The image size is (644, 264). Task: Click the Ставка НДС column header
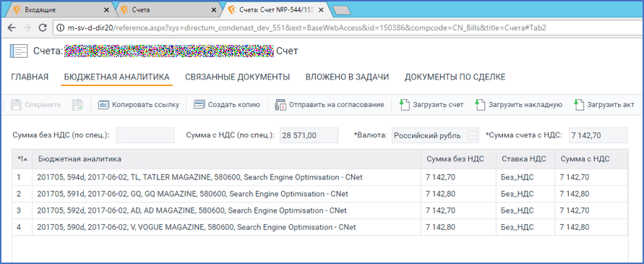pyautogui.click(x=525, y=159)
